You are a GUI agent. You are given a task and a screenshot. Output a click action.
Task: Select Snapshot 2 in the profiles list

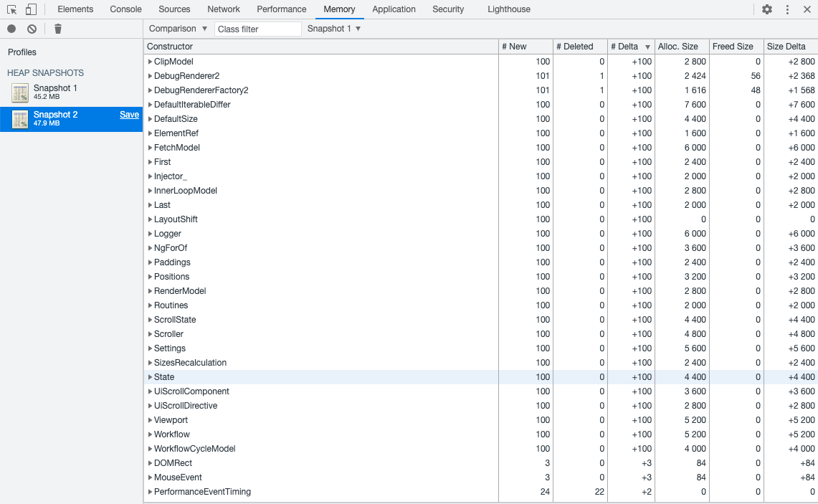point(71,119)
